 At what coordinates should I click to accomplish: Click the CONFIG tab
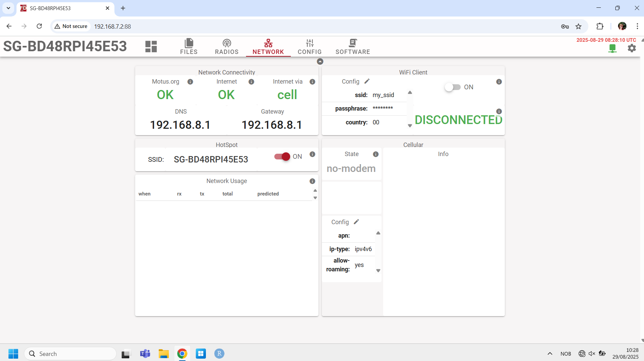[309, 47]
